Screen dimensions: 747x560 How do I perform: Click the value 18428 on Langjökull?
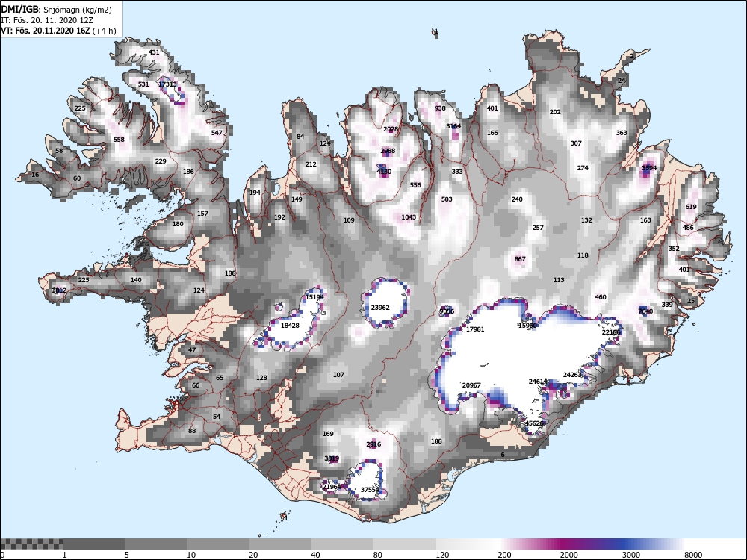[290, 326]
